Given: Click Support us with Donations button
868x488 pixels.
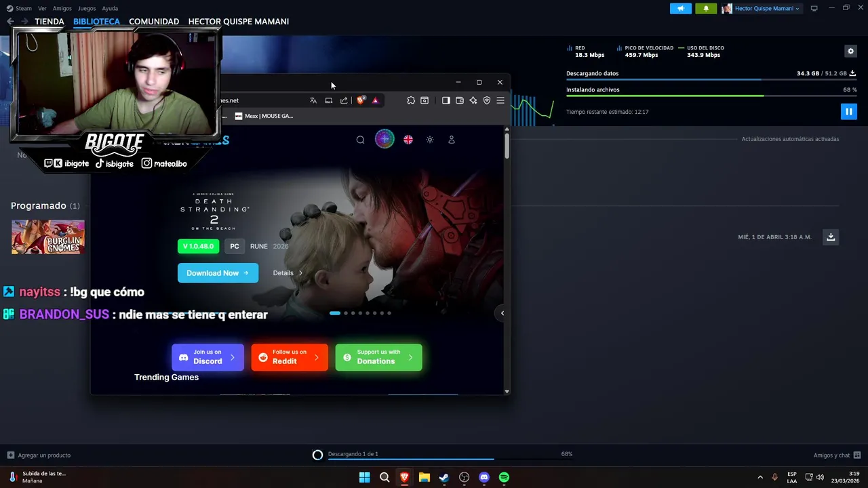Looking at the screenshot, I should coord(378,357).
